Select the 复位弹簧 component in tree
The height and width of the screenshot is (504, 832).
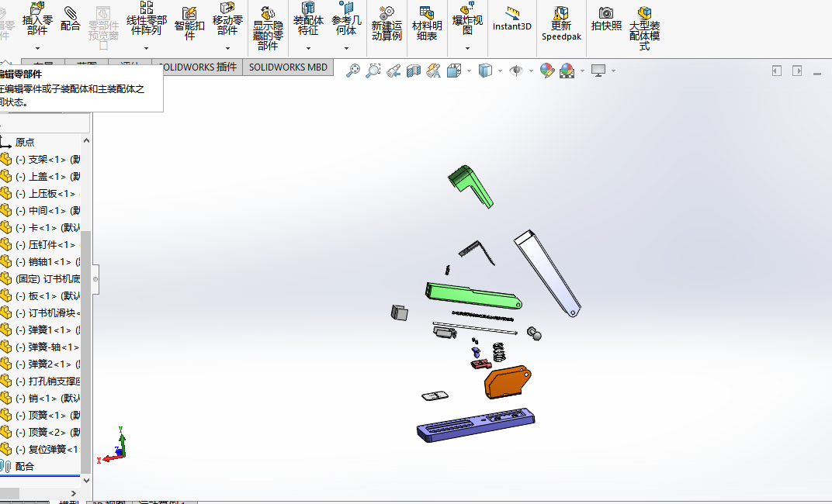click(x=40, y=449)
